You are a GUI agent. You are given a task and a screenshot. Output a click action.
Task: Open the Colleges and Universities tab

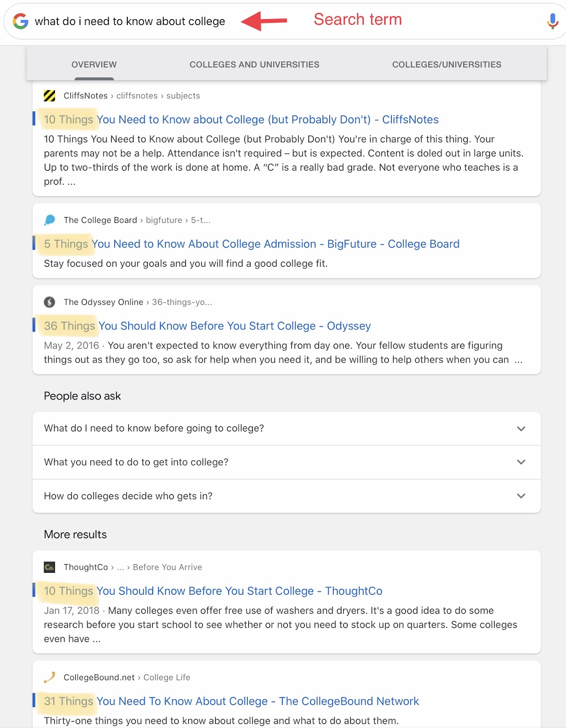tap(255, 65)
